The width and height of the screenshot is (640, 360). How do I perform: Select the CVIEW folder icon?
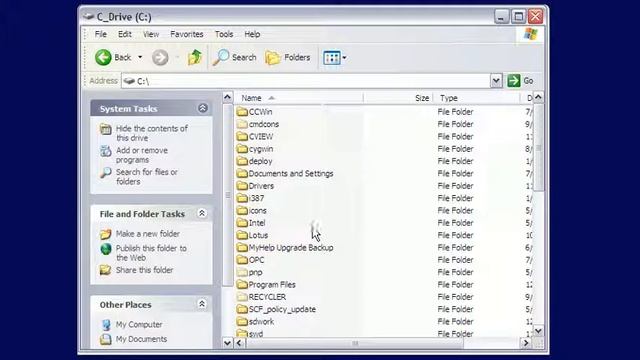[x=242, y=136]
